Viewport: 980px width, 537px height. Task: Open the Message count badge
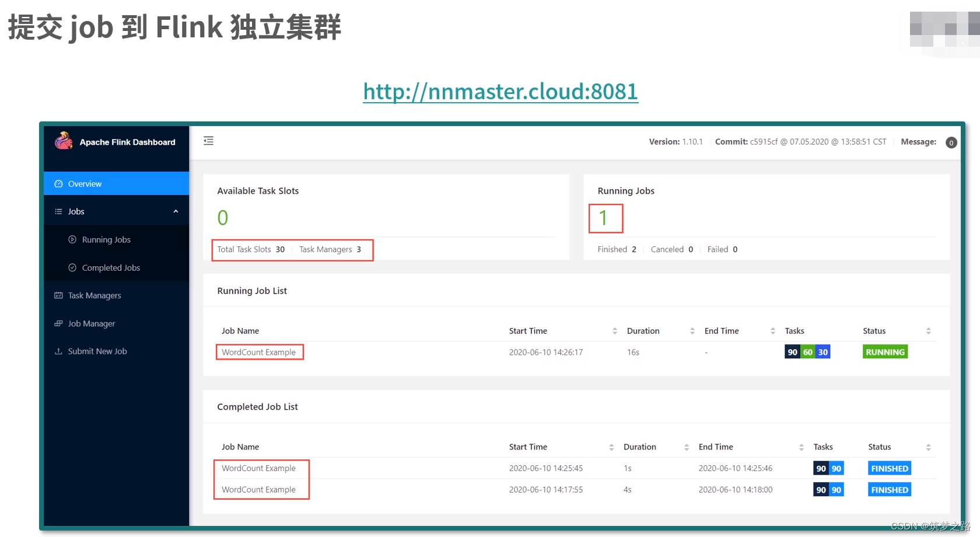pos(951,142)
